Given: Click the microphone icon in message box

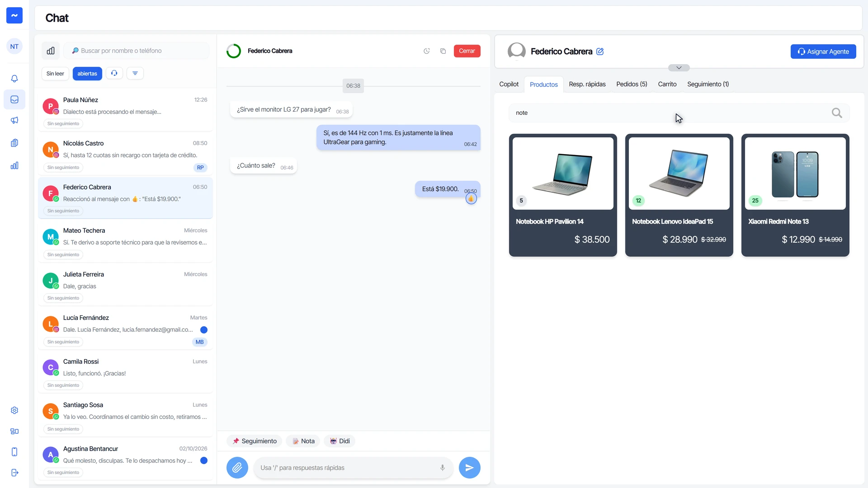Looking at the screenshot, I should (x=443, y=468).
